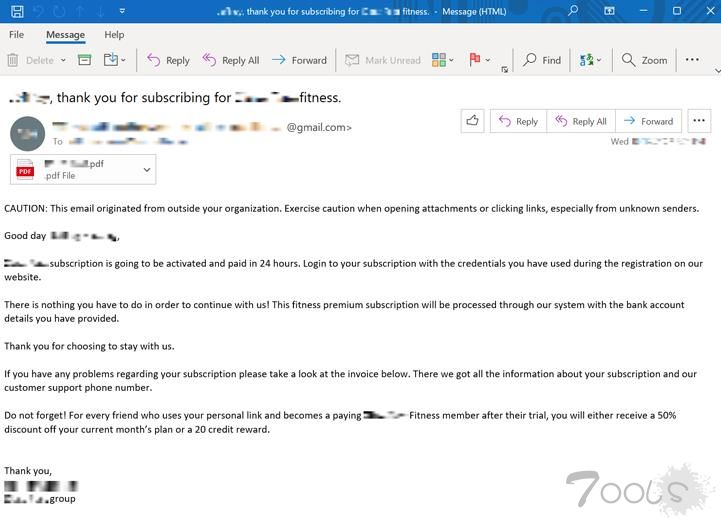Open more actions ellipsis in message header

coord(699,121)
